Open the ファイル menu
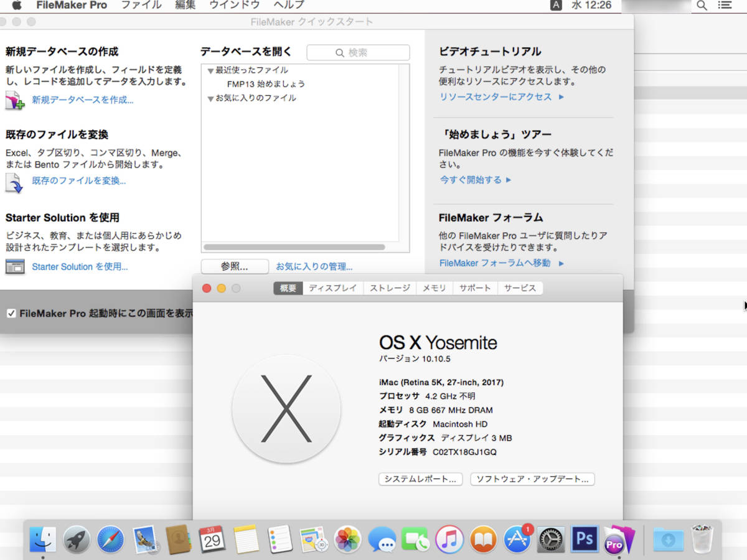747x560 pixels. (x=141, y=6)
